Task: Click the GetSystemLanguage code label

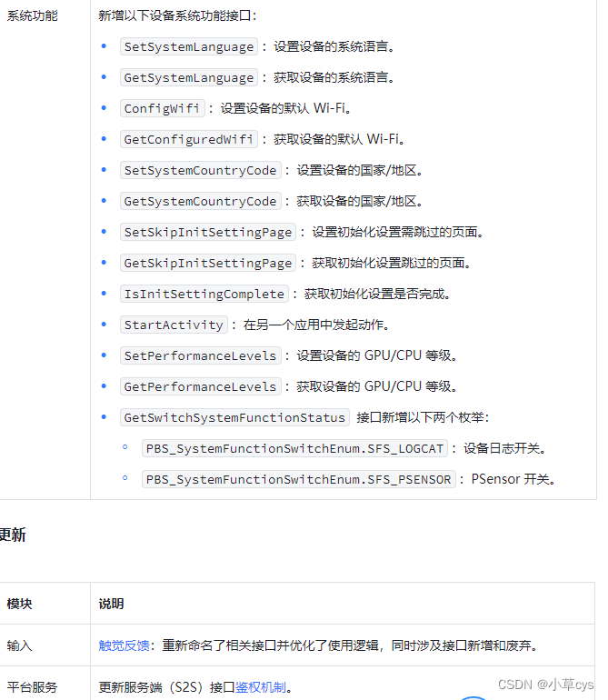Action: pos(189,77)
